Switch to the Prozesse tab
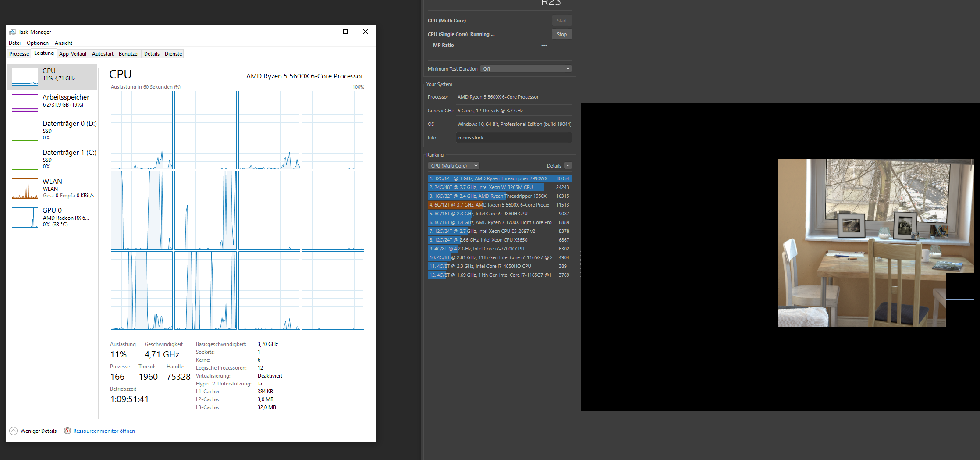980x460 pixels. (19, 54)
